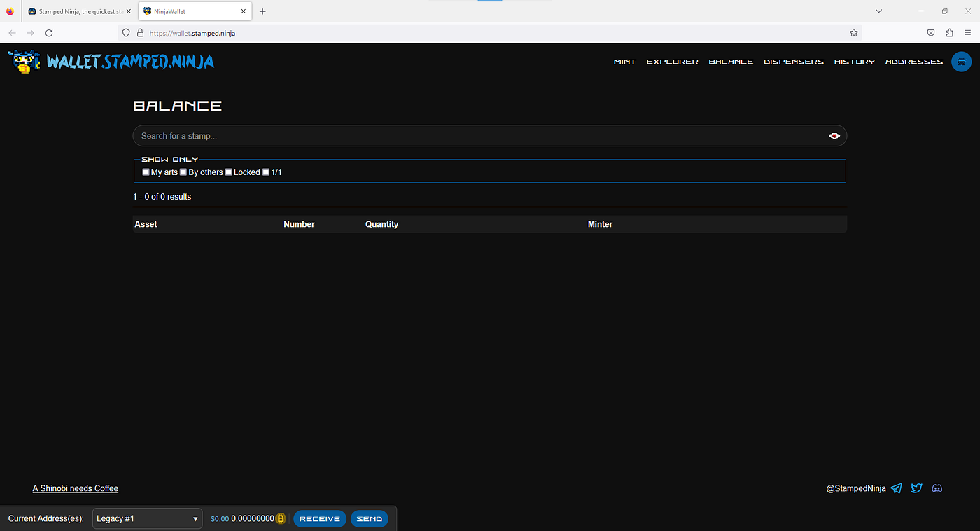Open the Twitter bird icon
The height and width of the screenshot is (531, 980).
pyautogui.click(x=917, y=488)
